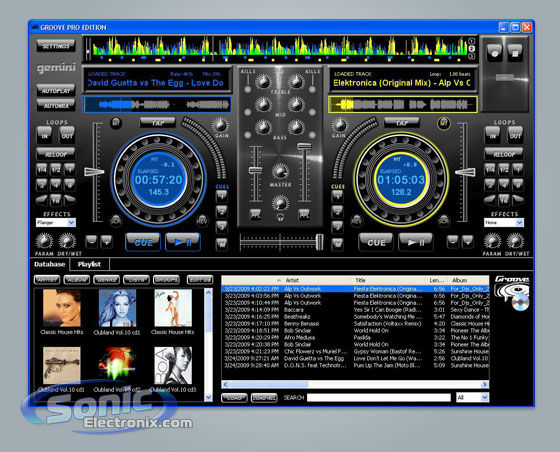
Task: Set left deck loop length to 1/4
Action: (x=42, y=170)
